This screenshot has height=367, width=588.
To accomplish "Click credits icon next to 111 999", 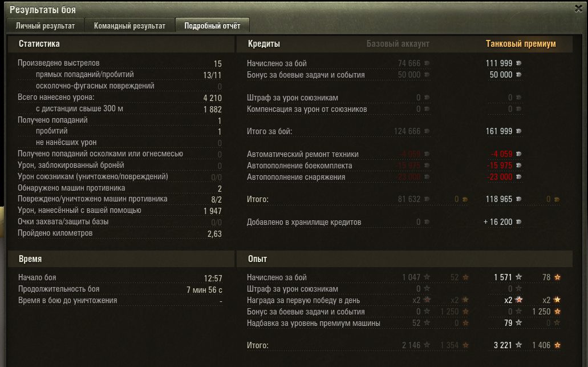I will (519, 63).
